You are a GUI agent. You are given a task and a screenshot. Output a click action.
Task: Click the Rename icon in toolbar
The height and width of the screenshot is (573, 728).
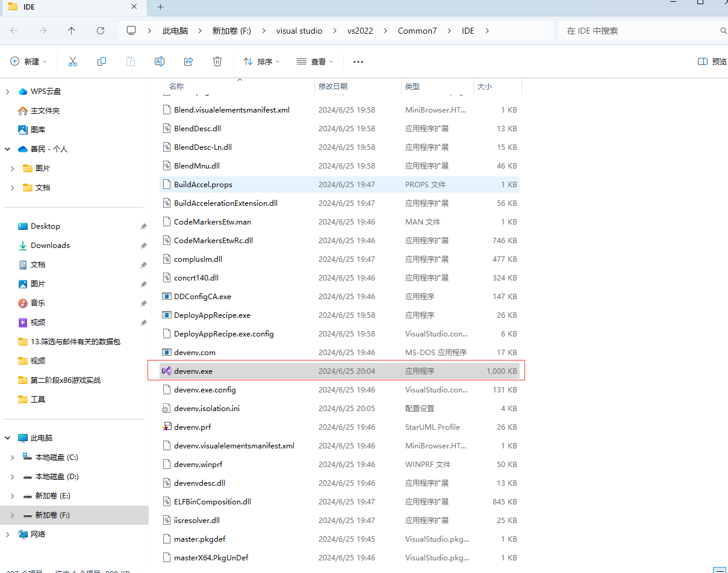tap(160, 61)
